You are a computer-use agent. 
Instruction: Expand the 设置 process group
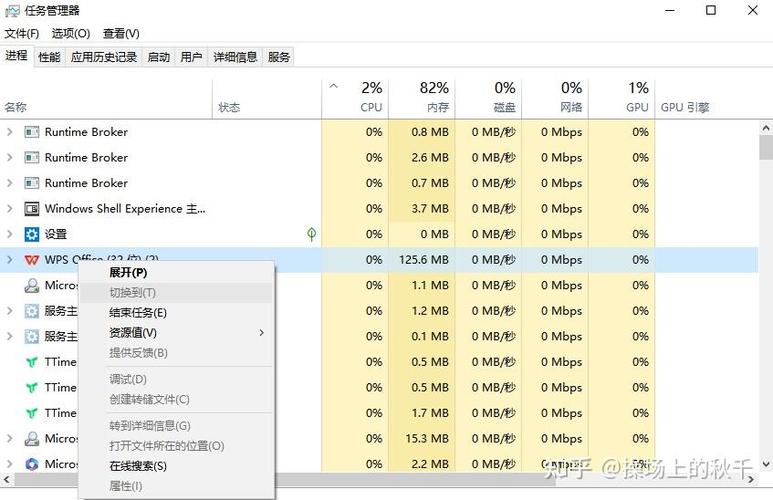pos(9,234)
